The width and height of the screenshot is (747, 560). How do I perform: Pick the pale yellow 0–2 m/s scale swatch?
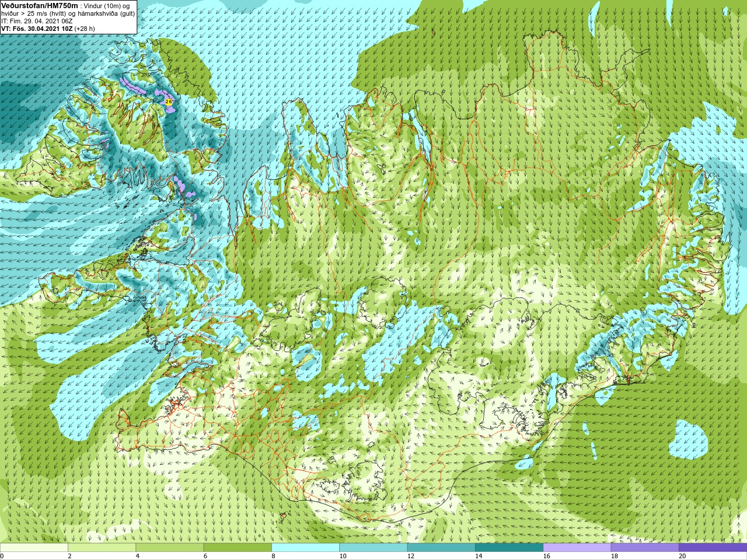[34, 547]
